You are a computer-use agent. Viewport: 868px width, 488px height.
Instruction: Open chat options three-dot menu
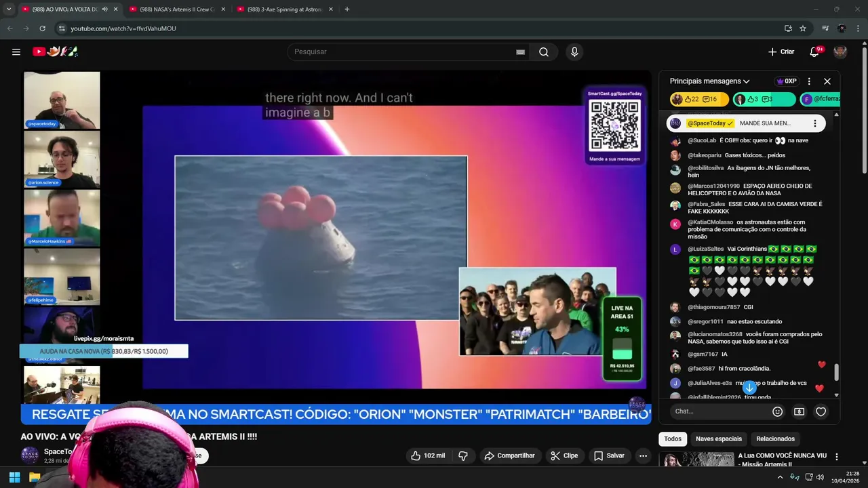pos(809,81)
